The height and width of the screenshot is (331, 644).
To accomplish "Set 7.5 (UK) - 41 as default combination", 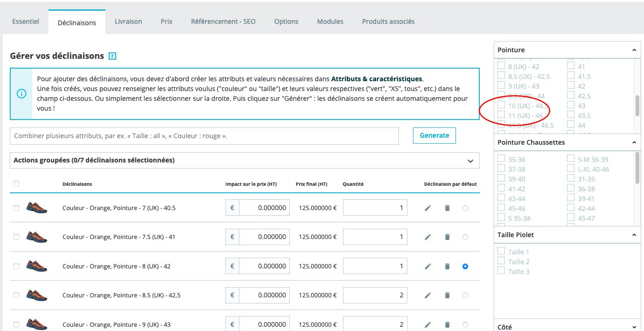I will point(465,237).
